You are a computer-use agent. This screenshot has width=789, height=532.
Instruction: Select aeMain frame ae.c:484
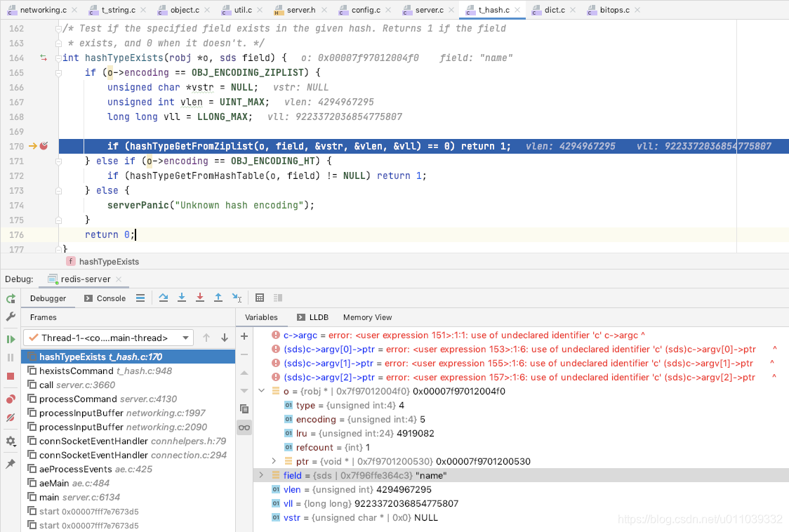tap(128, 483)
